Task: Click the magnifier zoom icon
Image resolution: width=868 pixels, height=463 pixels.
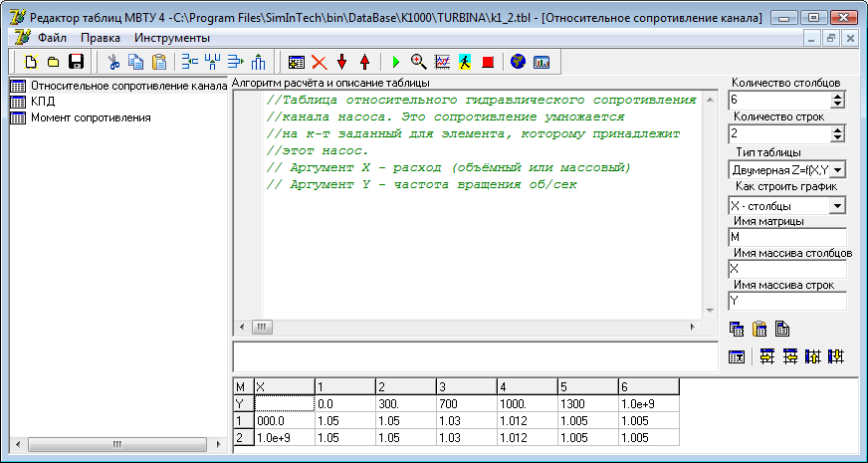Action: click(419, 62)
